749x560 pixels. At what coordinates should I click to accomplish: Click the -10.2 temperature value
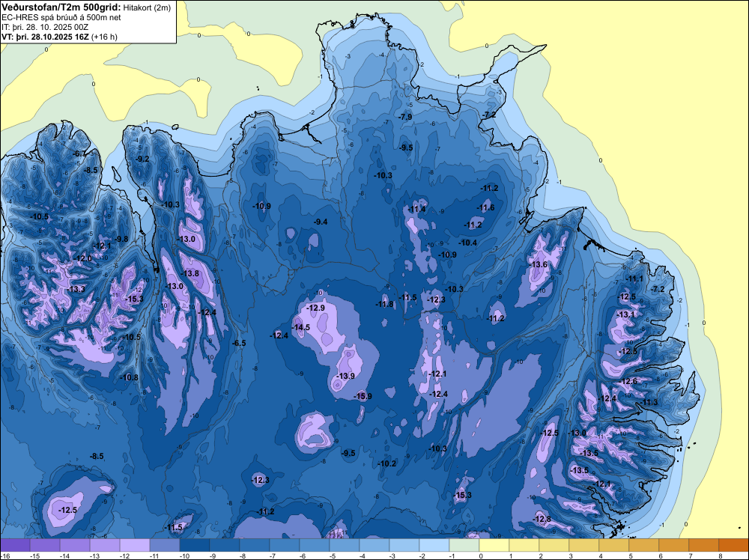click(x=387, y=463)
